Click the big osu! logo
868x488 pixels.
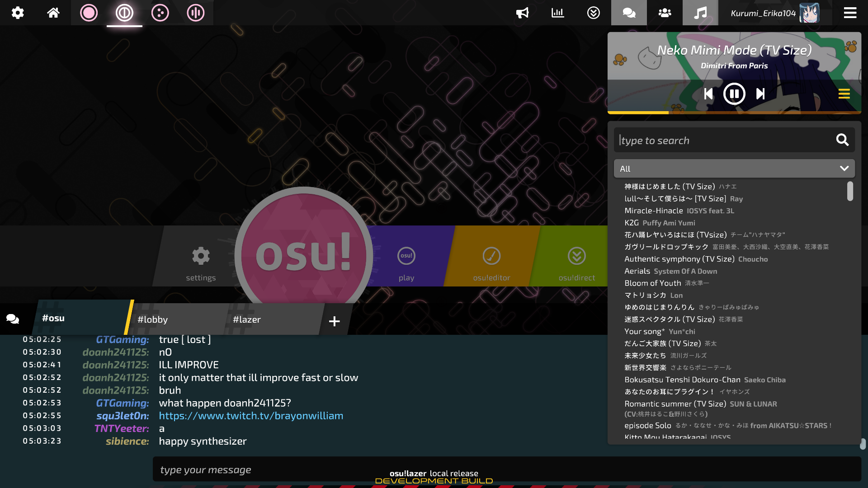point(304,255)
